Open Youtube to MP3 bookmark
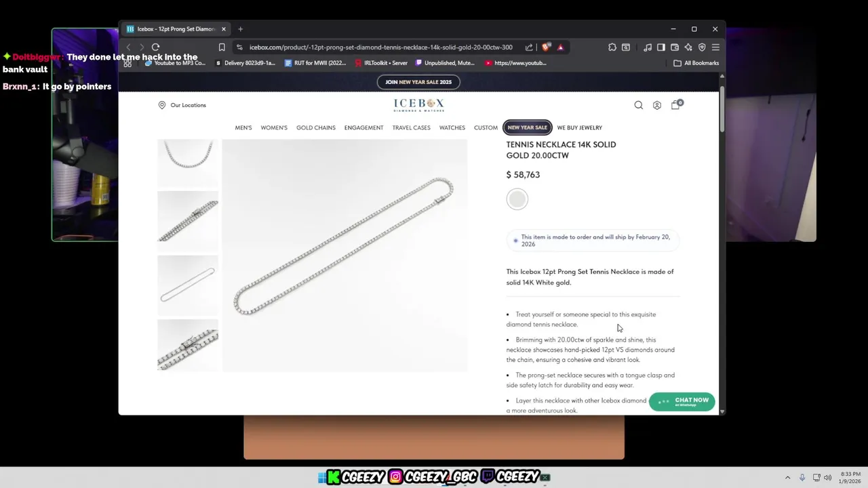 click(x=175, y=63)
